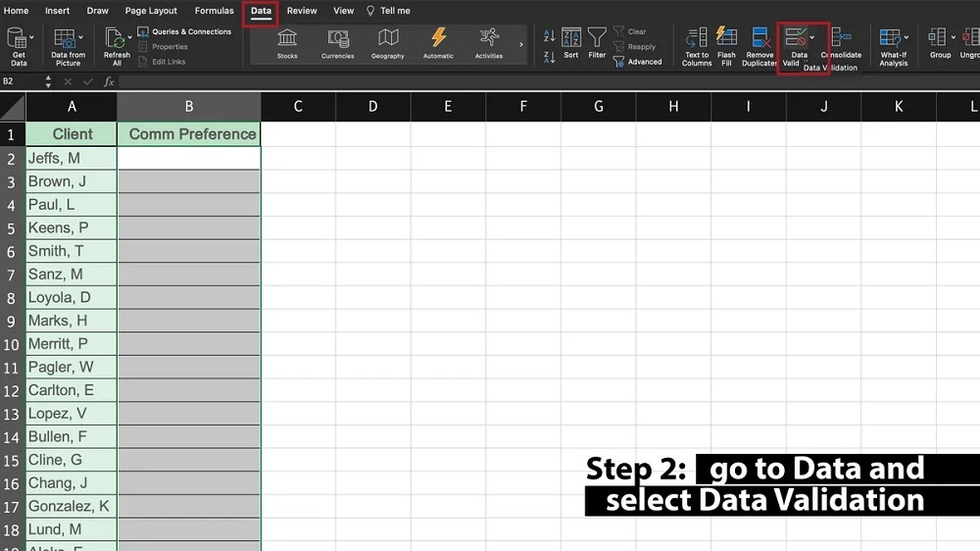Click Remove Duplicates

click(760, 44)
